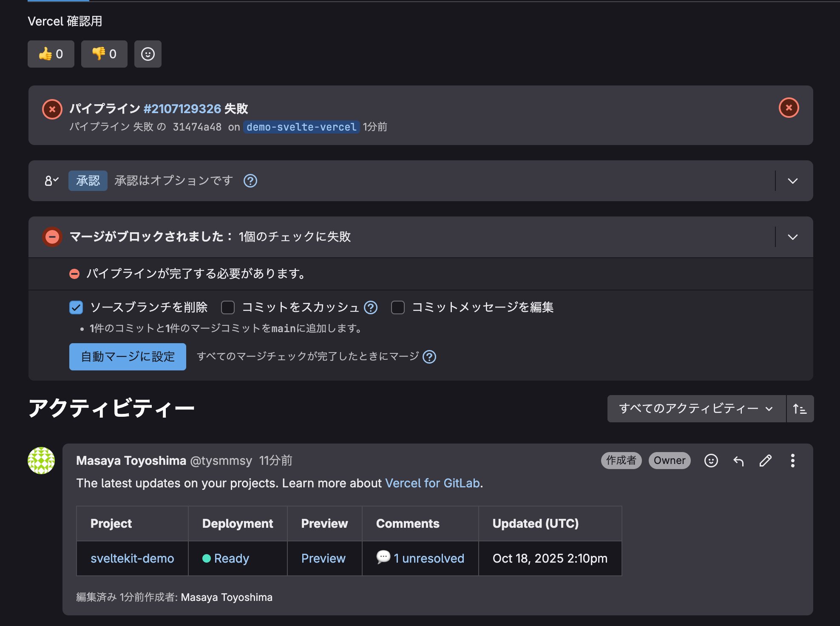
Task: Uncheck the ソースブランチを削除 checkbox
Action: [76, 307]
